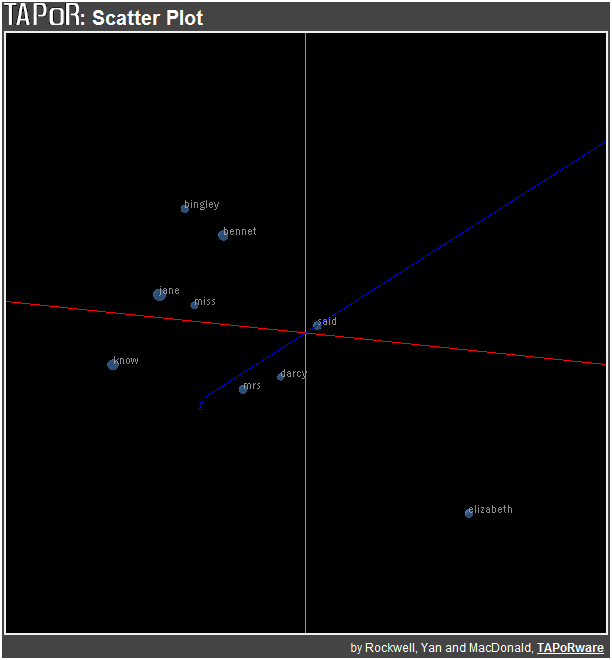612x660 pixels.
Task: Click the word label 'bingley'
Action: click(x=202, y=205)
